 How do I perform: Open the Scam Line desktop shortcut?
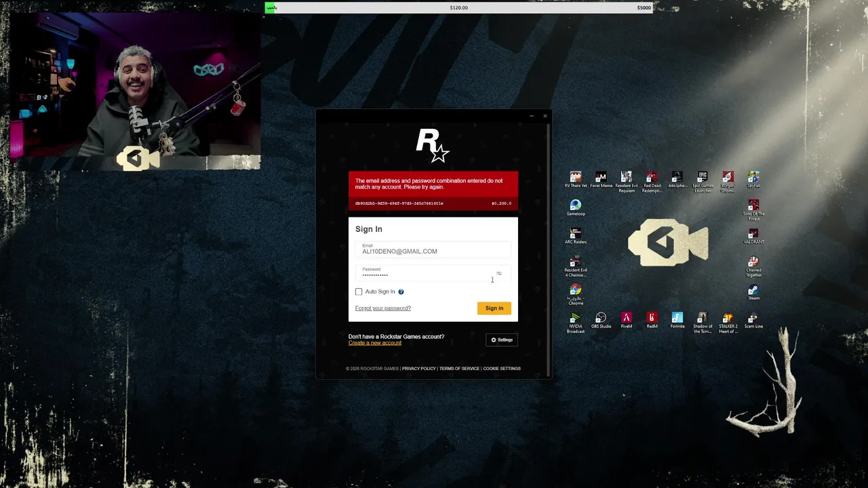click(753, 321)
